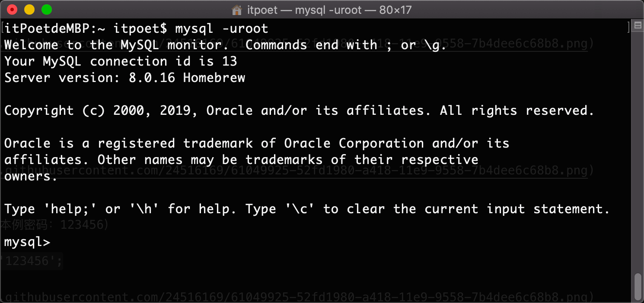This screenshot has width=644, height=303.
Task: Click 'Server version: 8.0.16 Homebrew' text
Action: (x=124, y=78)
